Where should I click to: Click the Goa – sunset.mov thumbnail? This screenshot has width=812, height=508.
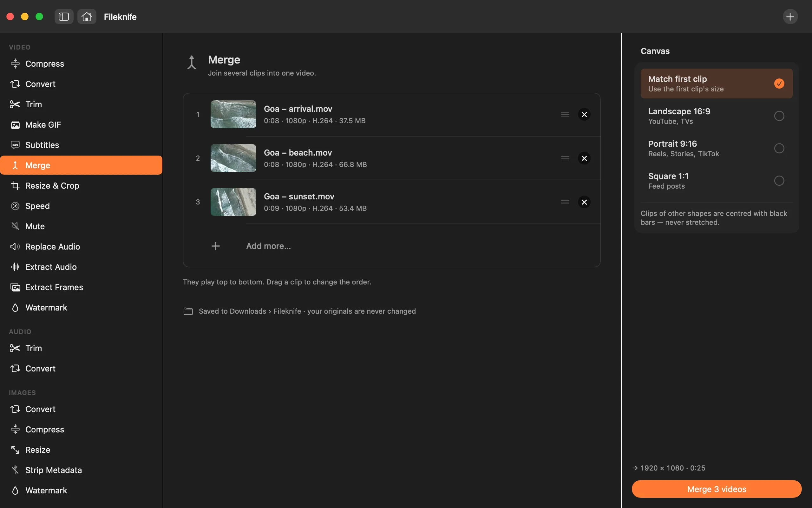(233, 202)
